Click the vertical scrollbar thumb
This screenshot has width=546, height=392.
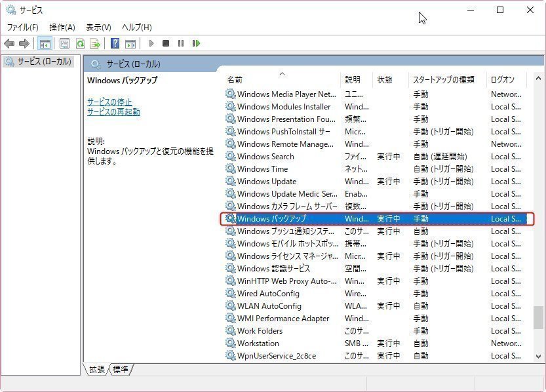538,317
